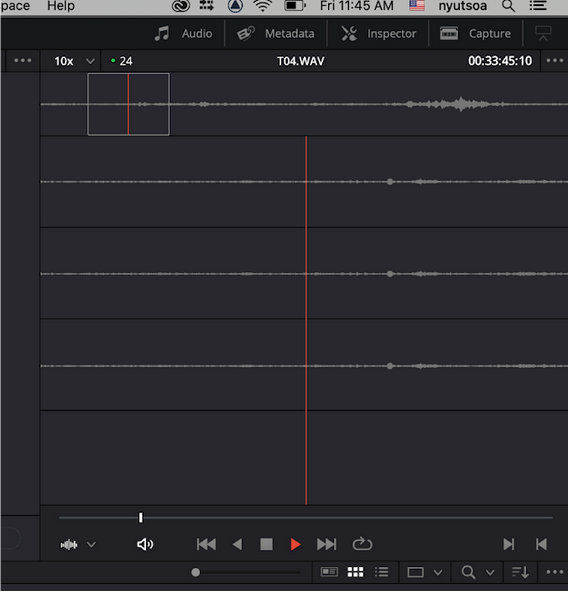
Task: Click the T04.WAV clip name
Action: [x=300, y=61]
